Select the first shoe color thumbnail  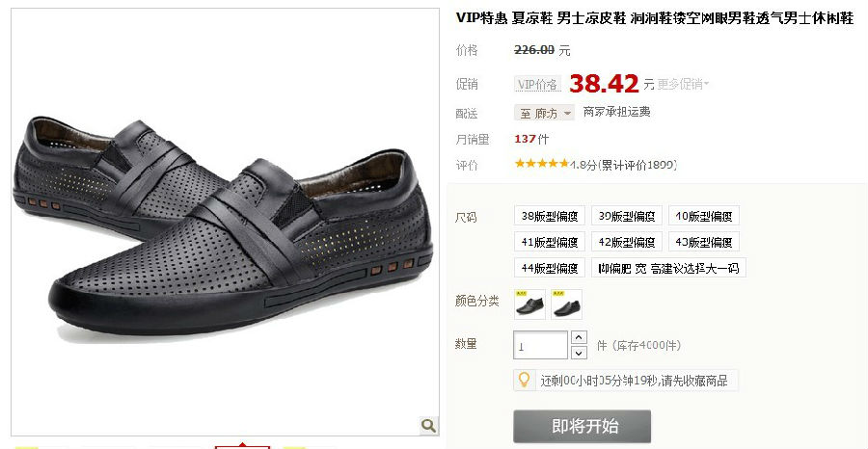point(529,304)
